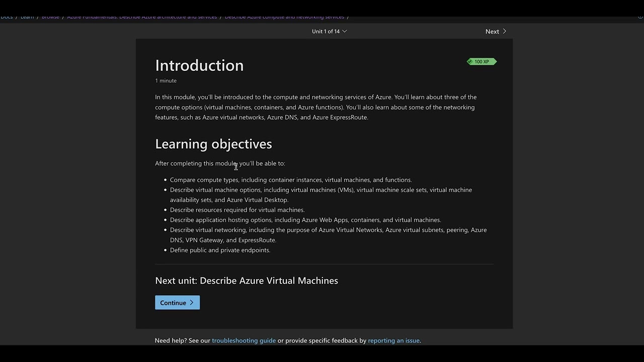Viewport: 644px width, 362px height.
Task: Click the 1 minute duration text
Action: 166,80
